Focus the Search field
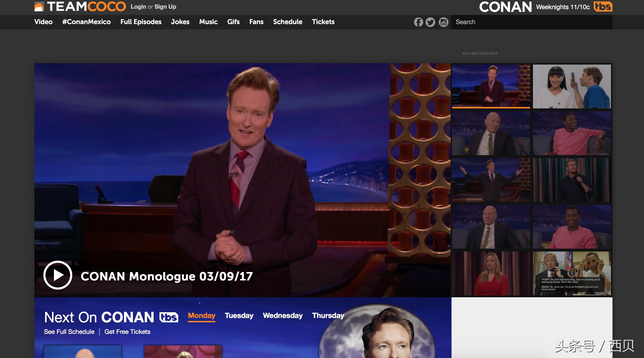This screenshot has height=358, width=644. click(x=532, y=22)
